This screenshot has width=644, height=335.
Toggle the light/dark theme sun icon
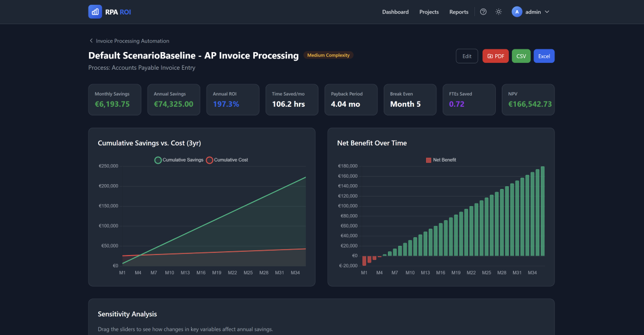[x=499, y=12]
